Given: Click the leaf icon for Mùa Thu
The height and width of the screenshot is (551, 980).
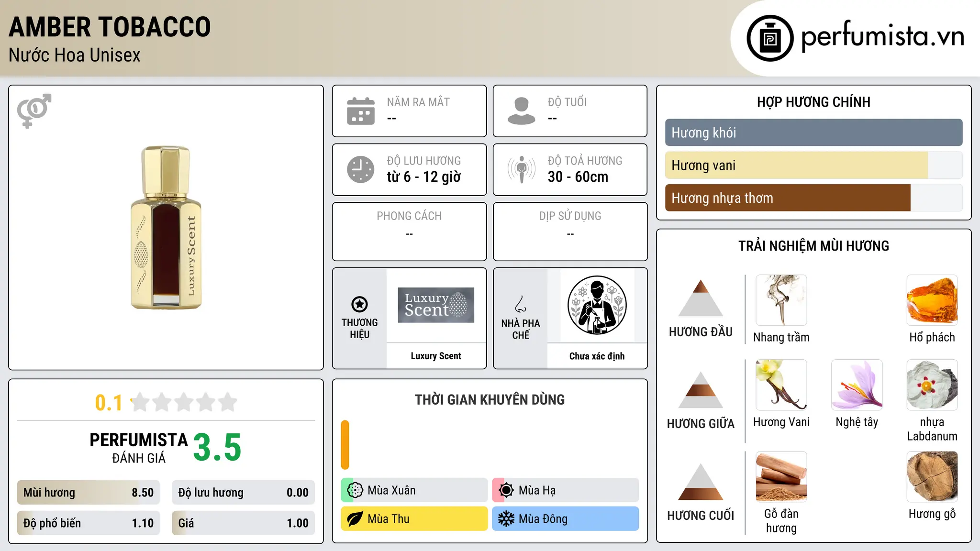Looking at the screenshot, I should (x=355, y=519).
